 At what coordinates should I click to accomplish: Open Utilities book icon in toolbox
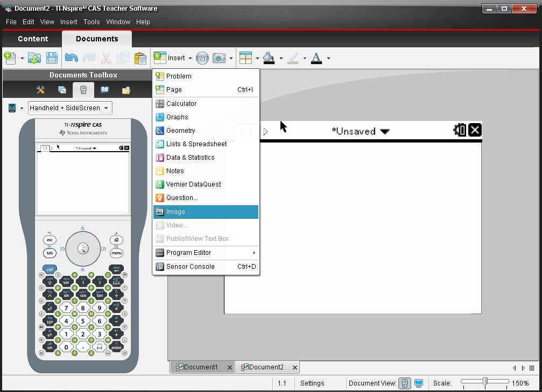(105, 90)
